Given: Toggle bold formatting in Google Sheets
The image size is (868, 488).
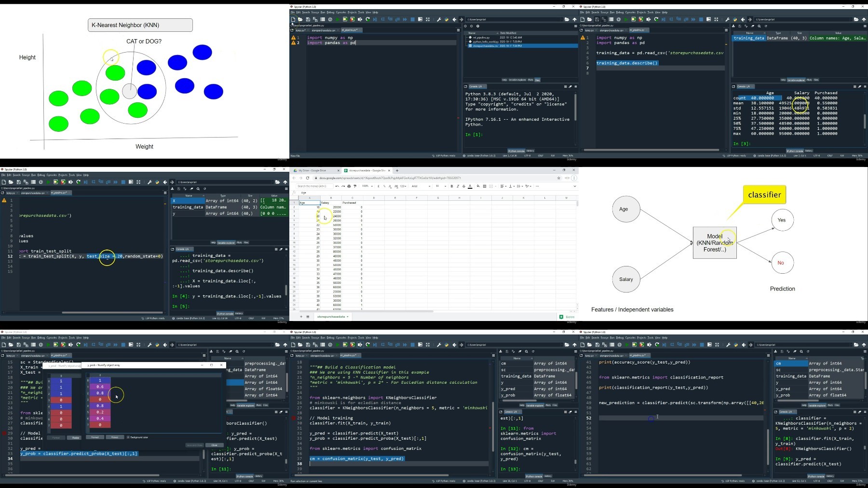Looking at the screenshot, I should point(452,186).
